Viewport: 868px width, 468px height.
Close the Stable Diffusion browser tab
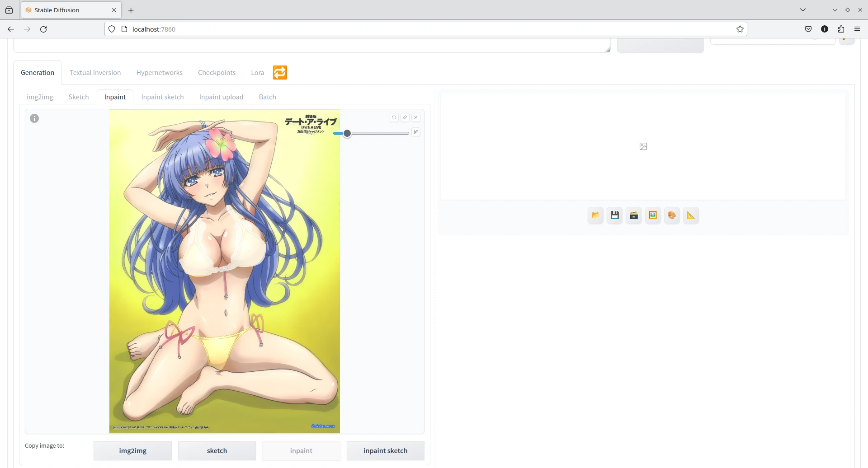(114, 10)
